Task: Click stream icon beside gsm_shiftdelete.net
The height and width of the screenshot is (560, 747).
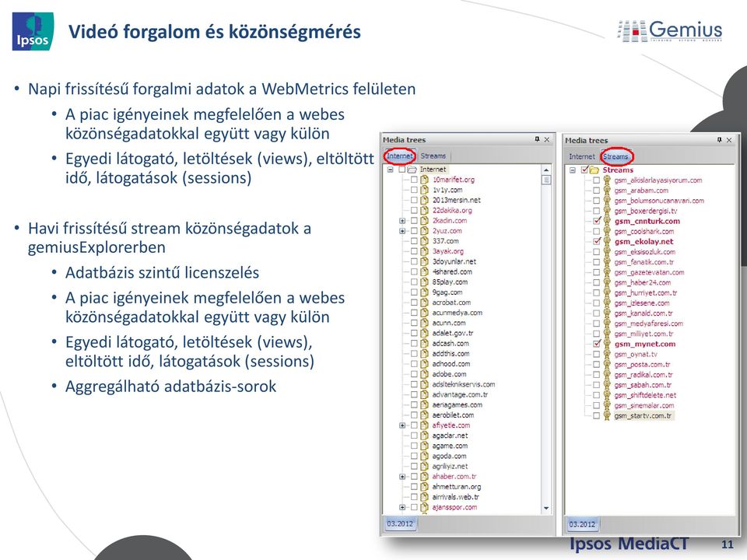Action: pos(607,395)
